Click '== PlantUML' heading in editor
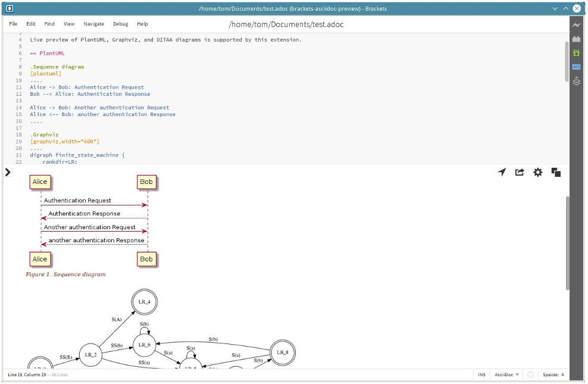 click(47, 53)
